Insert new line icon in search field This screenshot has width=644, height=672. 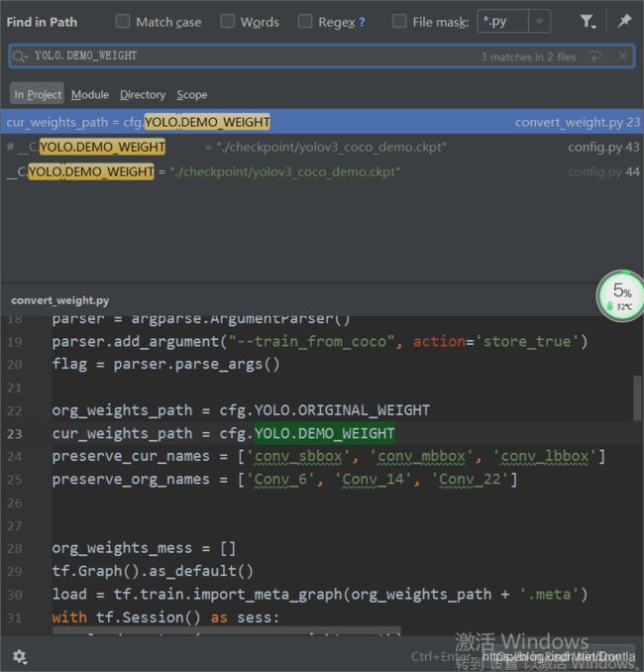coord(595,56)
